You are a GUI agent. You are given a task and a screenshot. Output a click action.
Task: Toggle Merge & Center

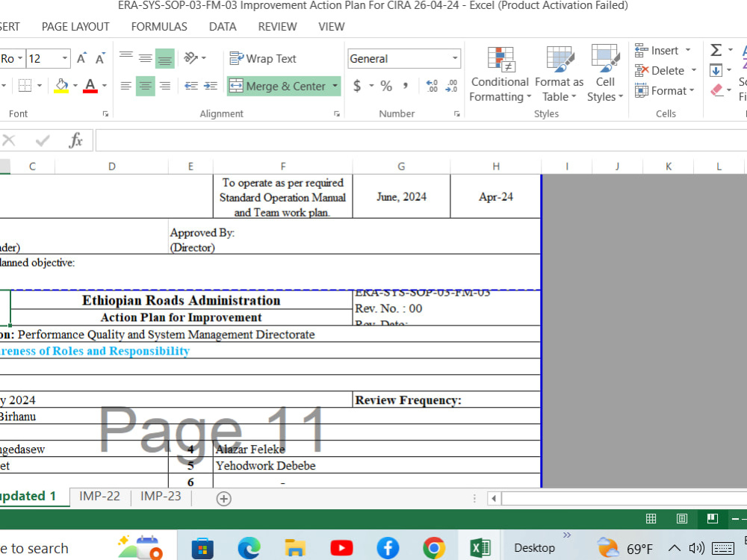[x=278, y=86]
